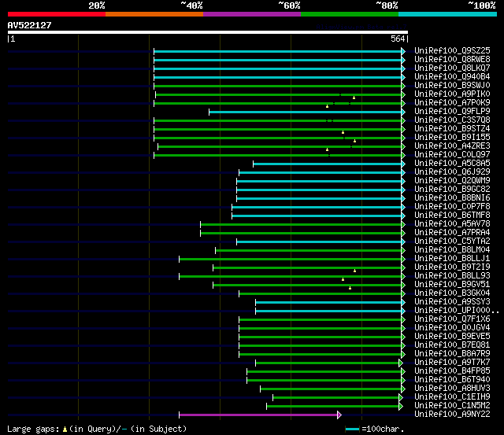Click the UniRef100_Q9SZ25 hit label
The height and width of the screenshot is (435, 504).
click(x=452, y=50)
